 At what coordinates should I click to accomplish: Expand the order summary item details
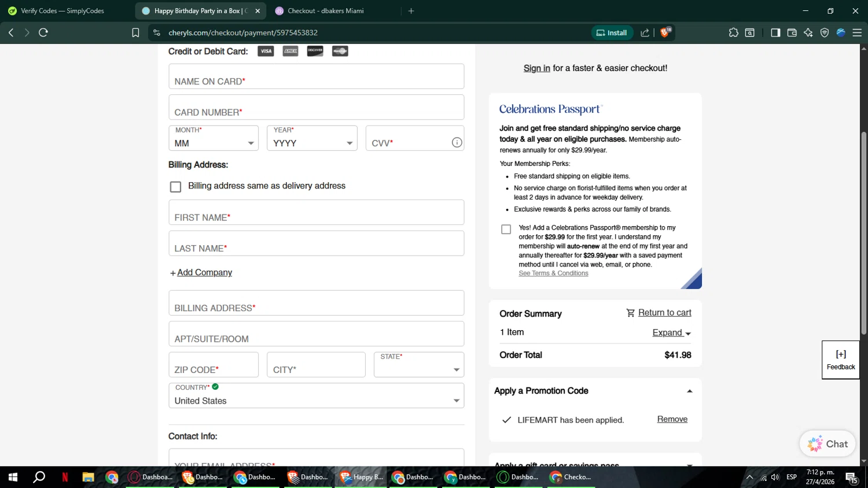coord(672,332)
